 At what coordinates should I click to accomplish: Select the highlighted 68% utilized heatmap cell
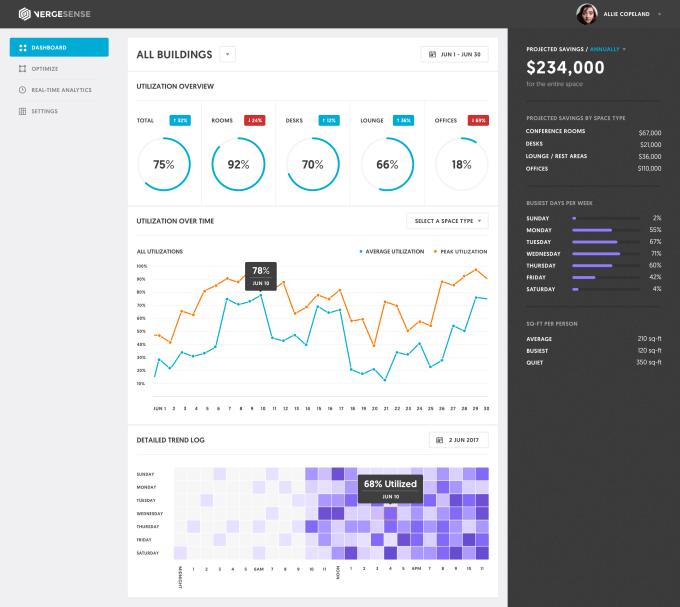click(390, 513)
